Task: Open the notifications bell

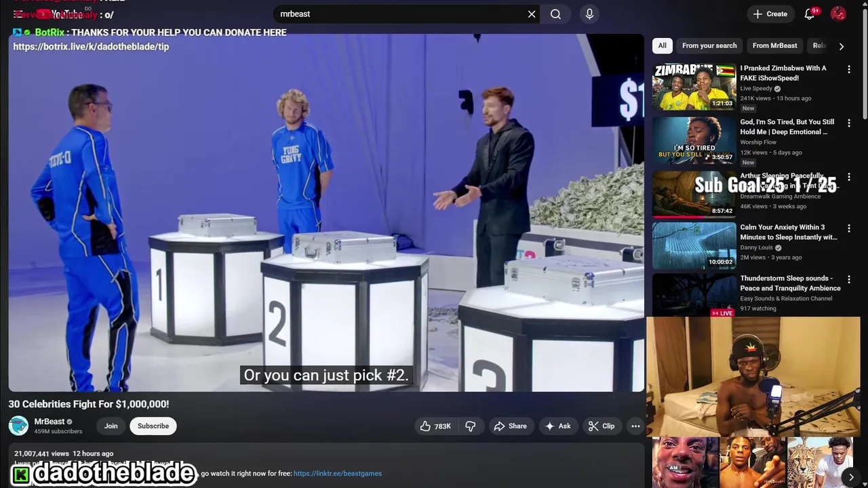Action: [x=810, y=14]
